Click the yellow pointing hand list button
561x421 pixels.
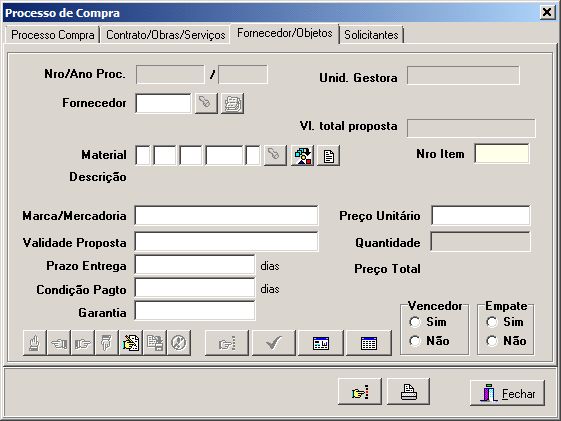click(x=360, y=392)
